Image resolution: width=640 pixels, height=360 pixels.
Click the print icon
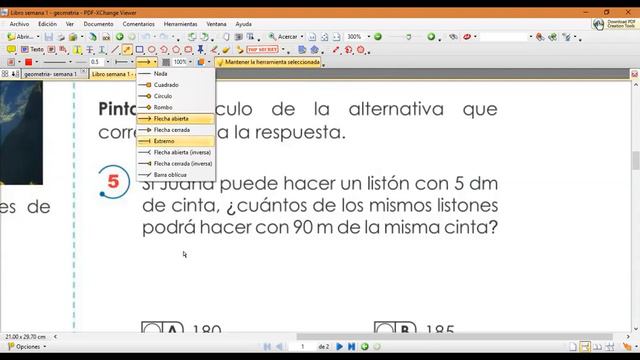coord(61,37)
